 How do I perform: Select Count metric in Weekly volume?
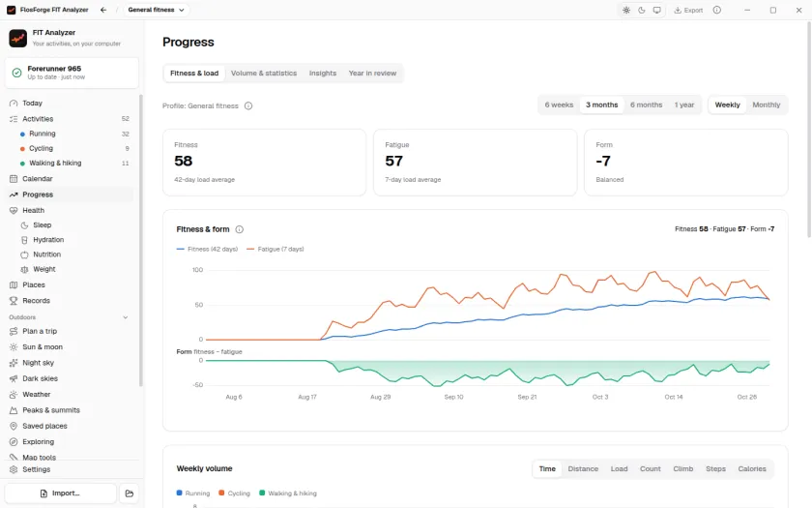coord(650,468)
